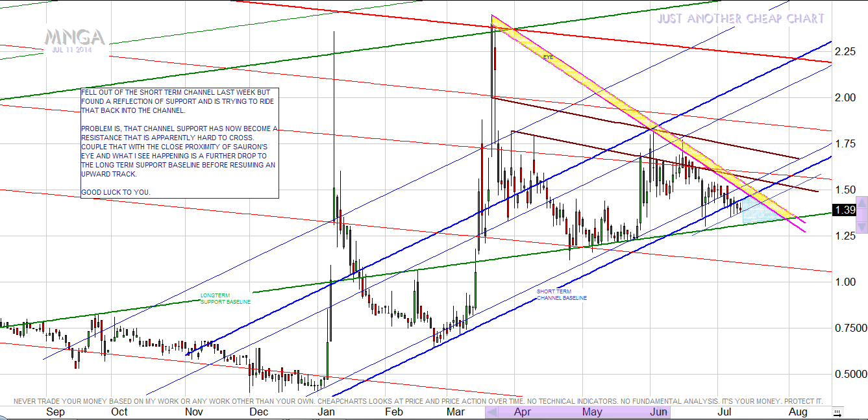
Task: Click the price scale up arrow
Action: 862,200
